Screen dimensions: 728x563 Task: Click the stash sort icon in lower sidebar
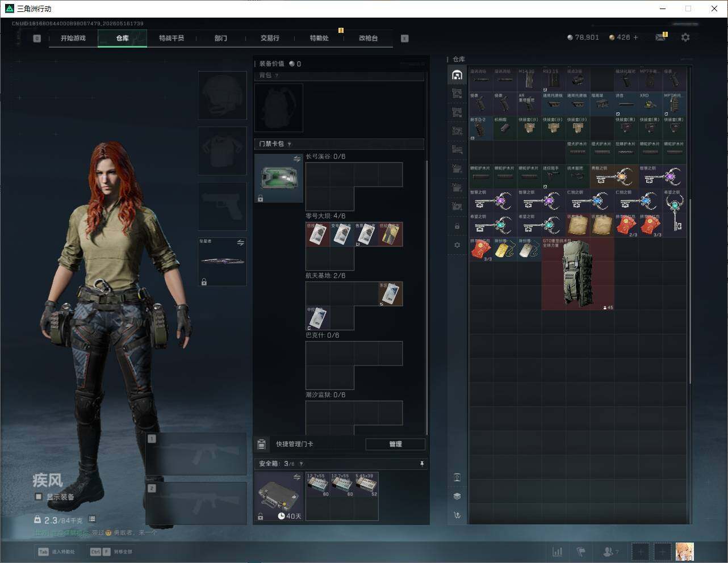pyautogui.click(x=457, y=515)
